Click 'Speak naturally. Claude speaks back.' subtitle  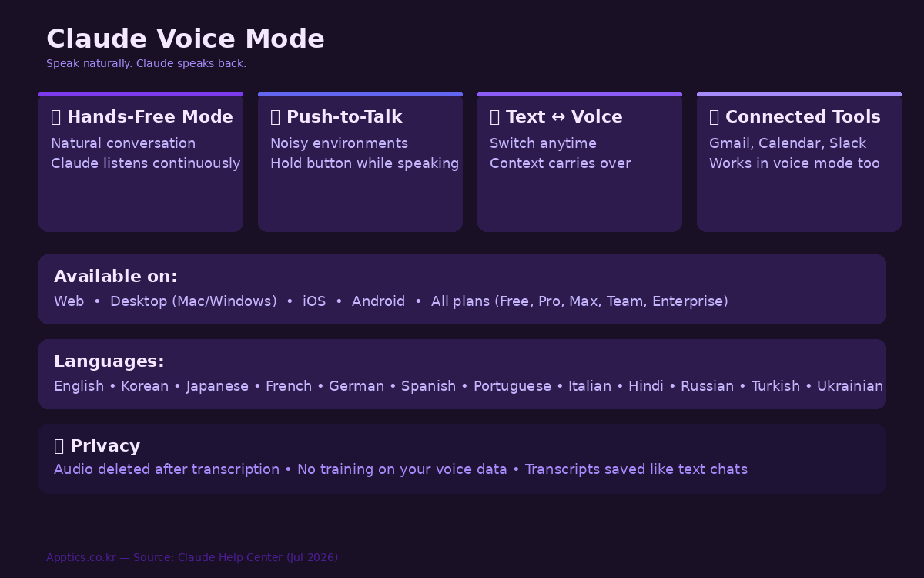coord(146,63)
